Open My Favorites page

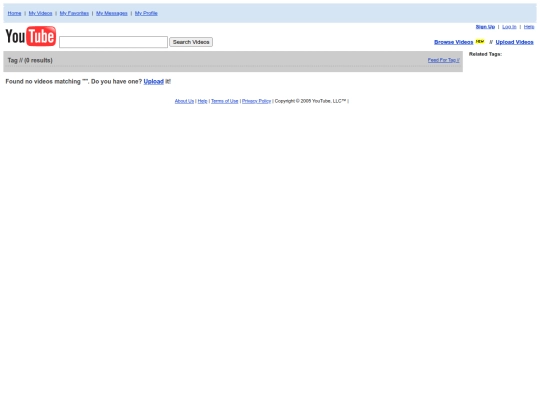click(x=74, y=13)
